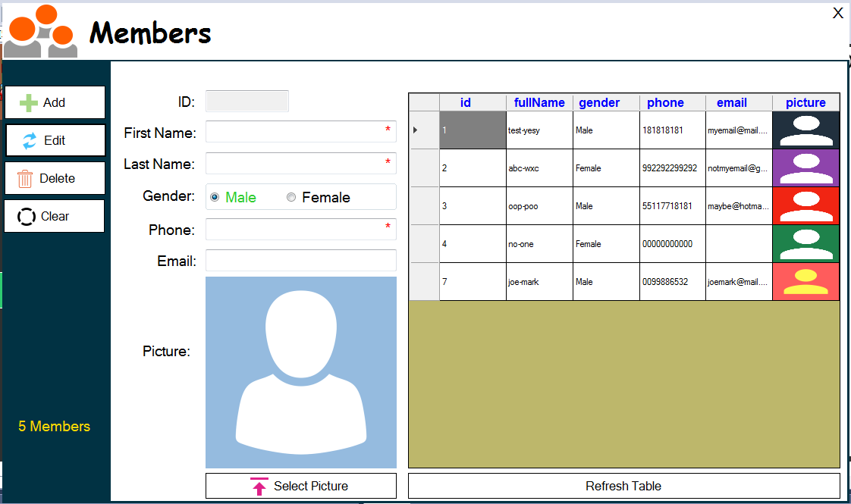Click the row selector arrow beside member id 1

tap(416, 130)
